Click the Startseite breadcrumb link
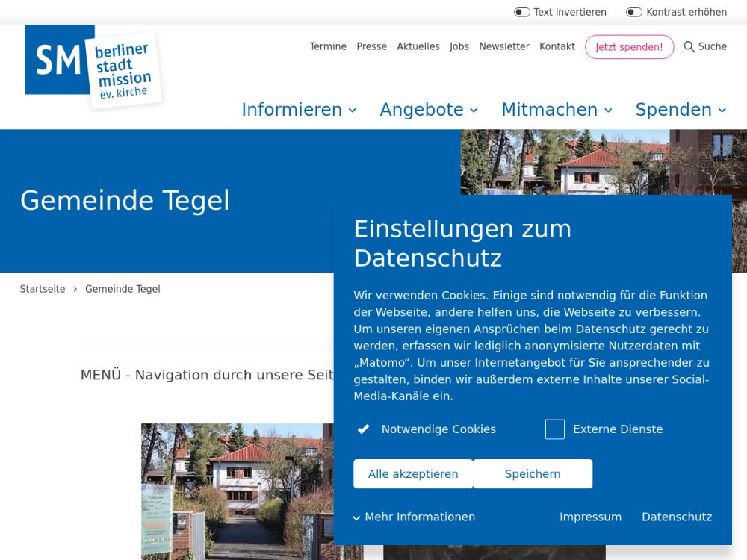Image resolution: width=747 pixels, height=560 pixels. point(43,289)
